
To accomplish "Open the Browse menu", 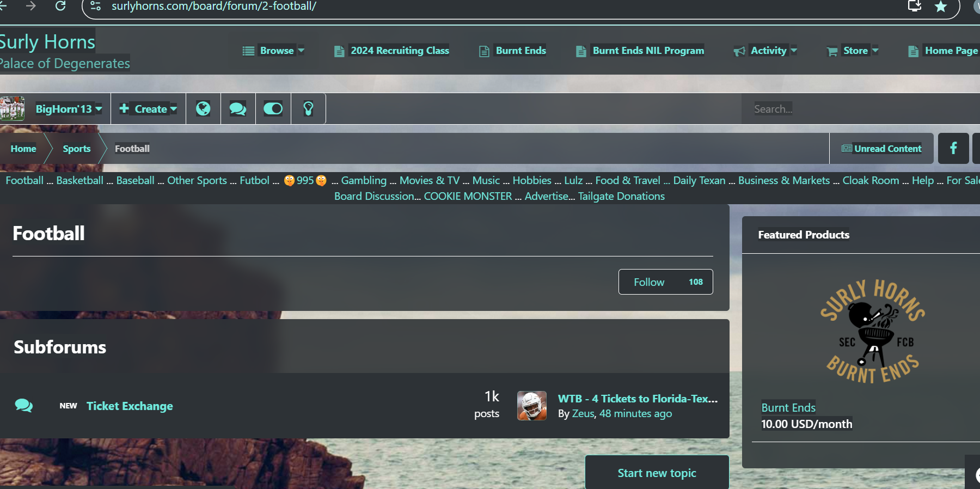I will (x=274, y=51).
